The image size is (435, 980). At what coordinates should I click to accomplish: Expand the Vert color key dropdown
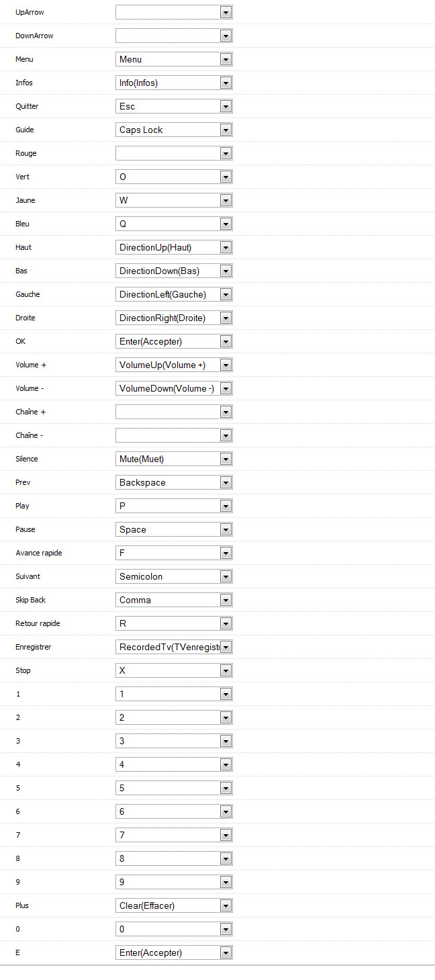point(174,177)
